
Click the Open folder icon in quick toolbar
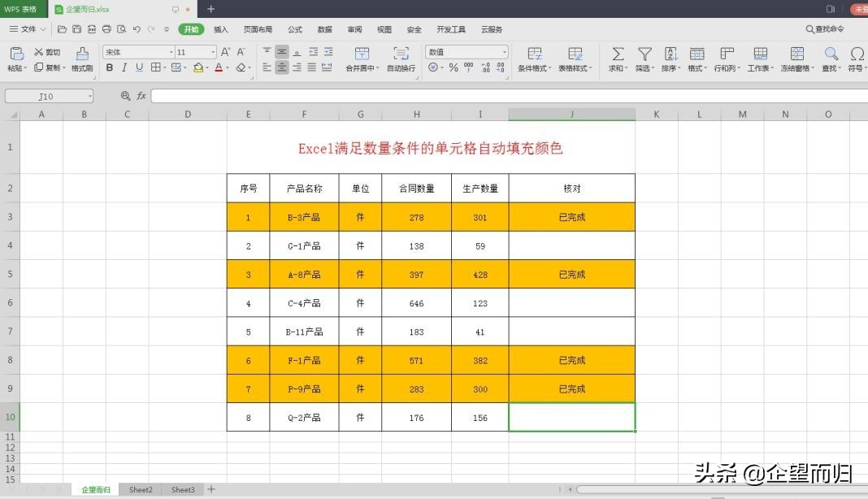[62, 29]
